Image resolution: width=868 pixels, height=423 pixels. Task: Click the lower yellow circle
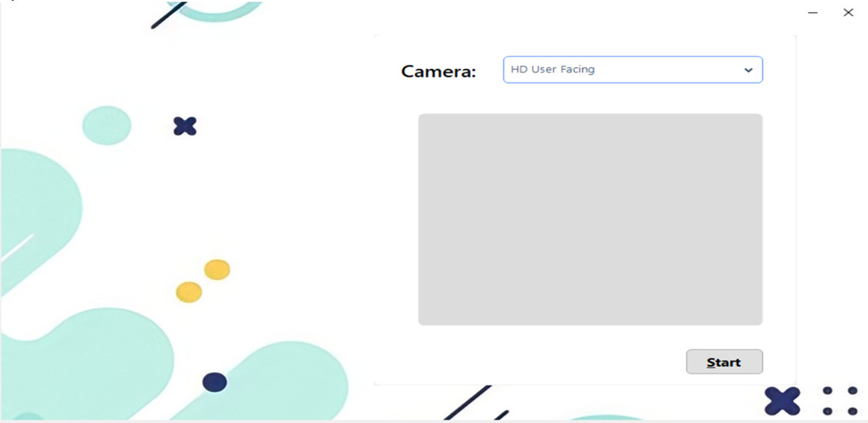189,293
